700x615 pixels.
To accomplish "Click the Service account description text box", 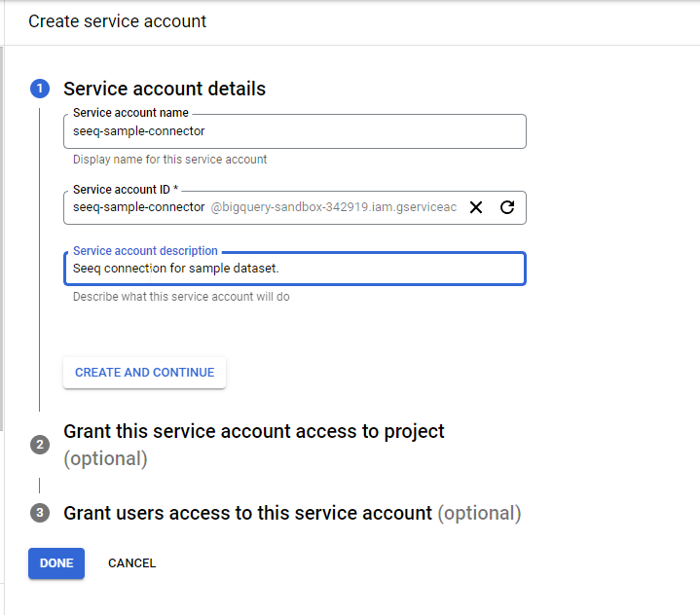I will coord(294,269).
